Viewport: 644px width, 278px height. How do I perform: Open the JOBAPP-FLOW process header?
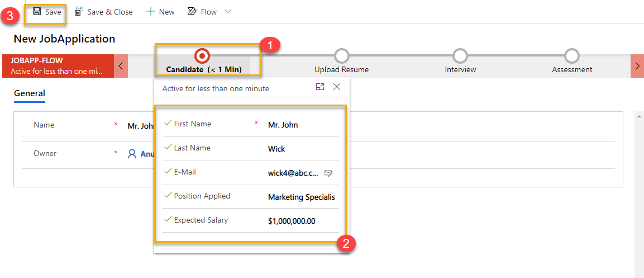point(58,66)
